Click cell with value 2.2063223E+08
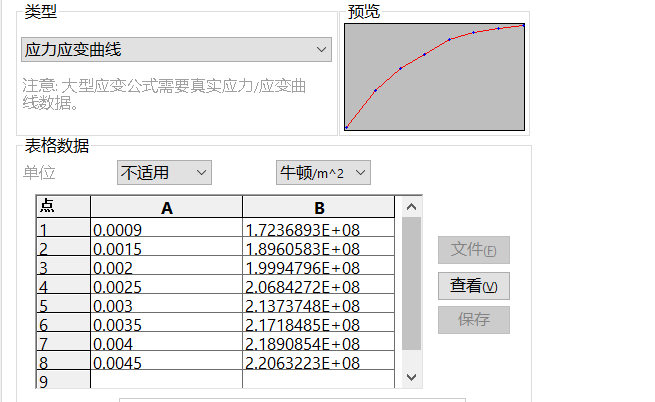Screen dimensions: 655x402 click(x=319, y=363)
